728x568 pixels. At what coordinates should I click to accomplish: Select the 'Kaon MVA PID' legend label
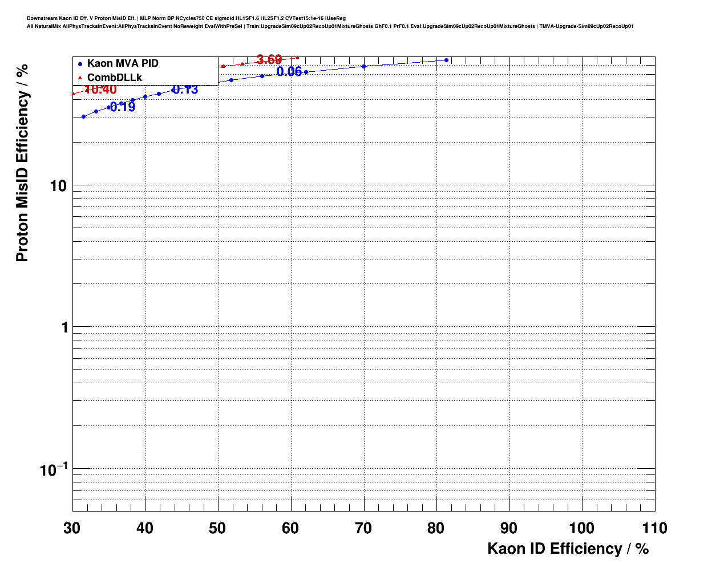pyautogui.click(x=123, y=63)
